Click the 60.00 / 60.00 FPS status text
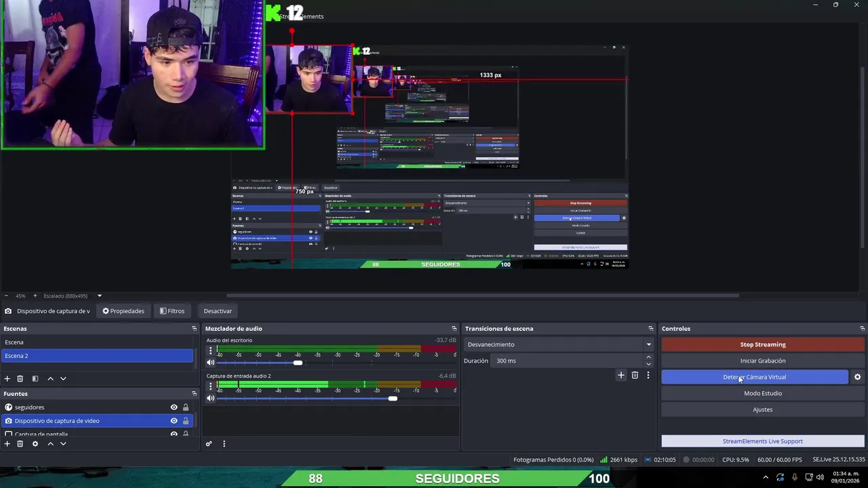Image resolution: width=868 pixels, height=488 pixels. click(x=780, y=460)
